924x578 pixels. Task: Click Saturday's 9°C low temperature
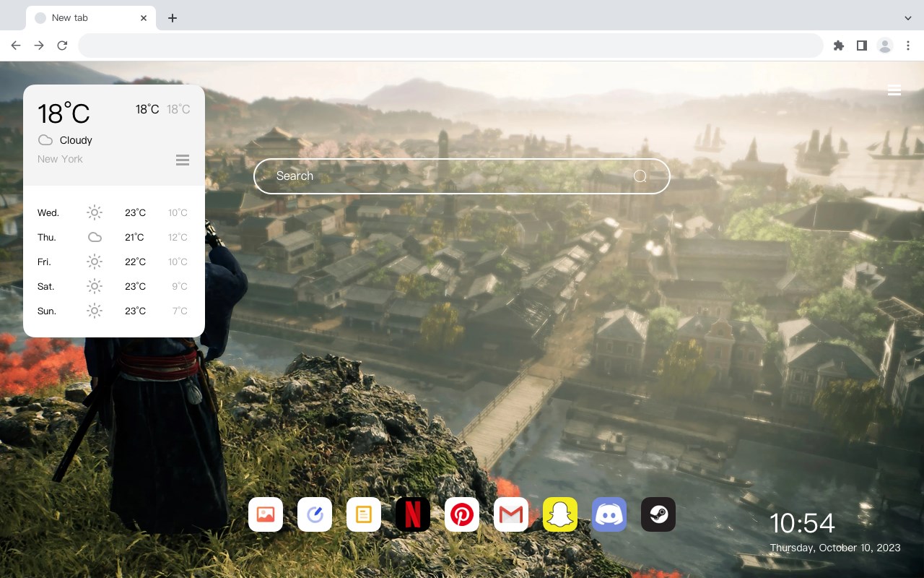pyautogui.click(x=180, y=286)
